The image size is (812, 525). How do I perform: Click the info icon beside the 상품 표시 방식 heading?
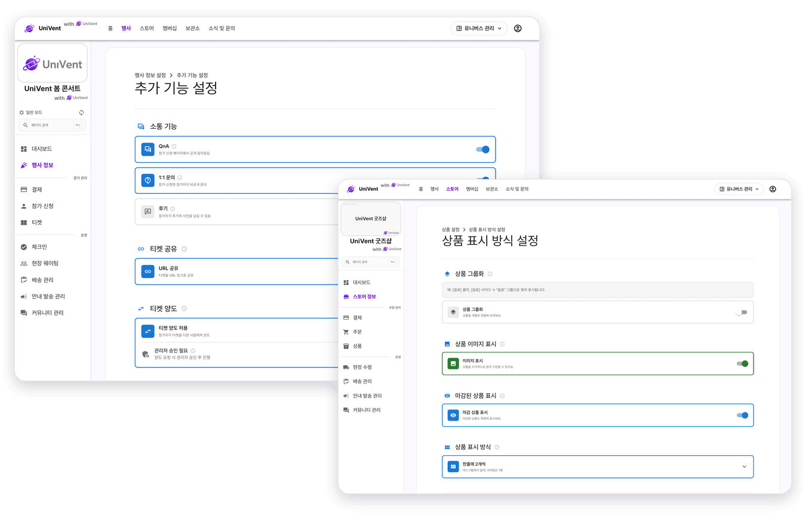tap(497, 447)
